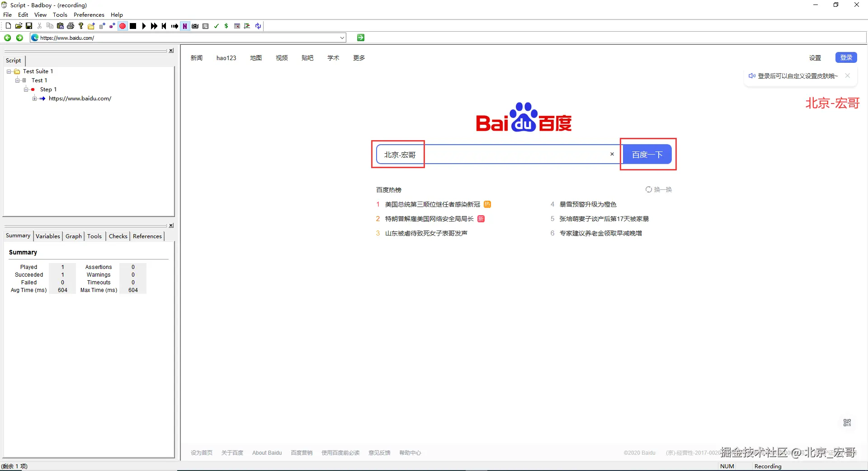This screenshot has width=868, height=471.
Task: Switch to the Graph tab
Action: coord(74,236)
